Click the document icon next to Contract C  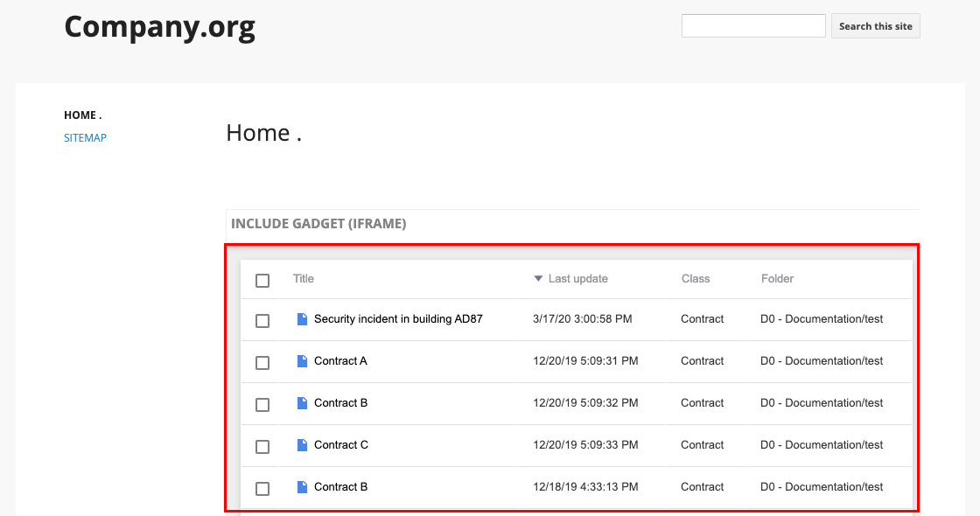302,445
